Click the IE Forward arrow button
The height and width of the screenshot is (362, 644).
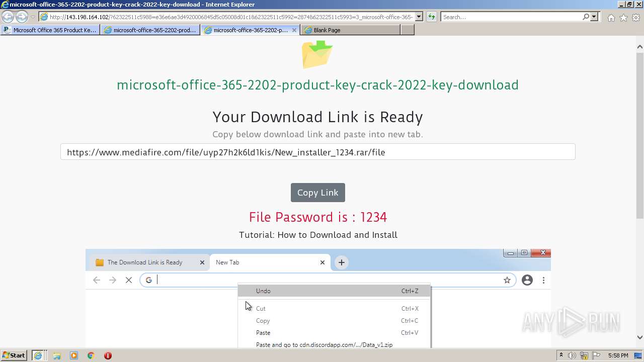22,17
